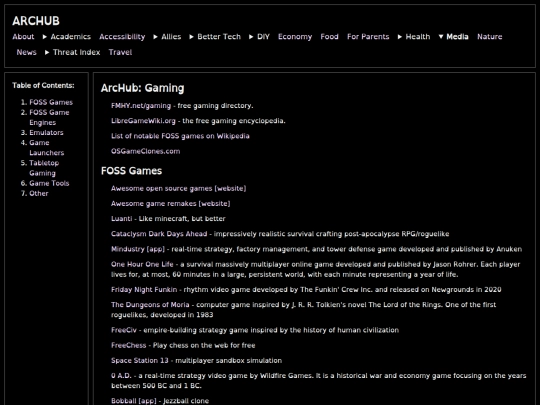Screen dimensions: 540x405
Task: Open the FreeCiv link
Action: [x=124, y=330]
